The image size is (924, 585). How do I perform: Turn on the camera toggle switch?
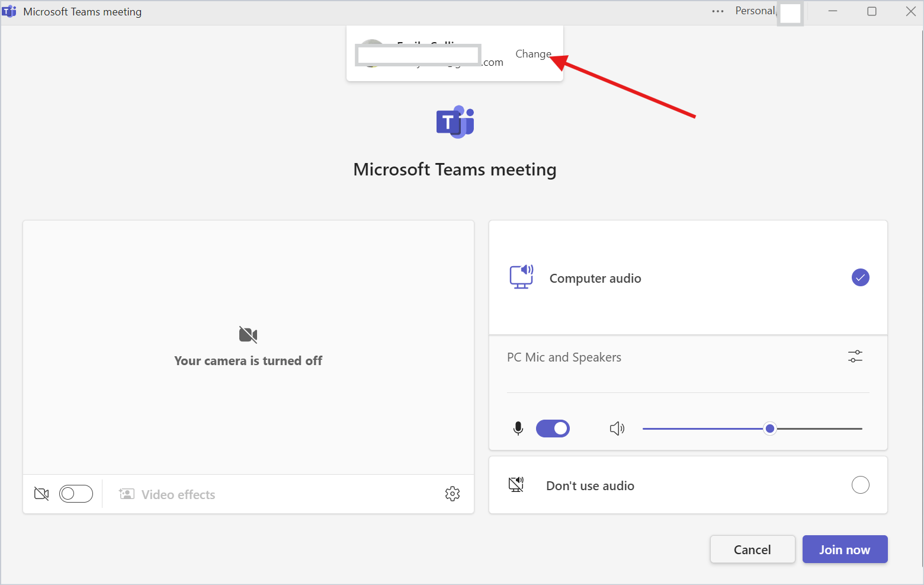[76, 494]
